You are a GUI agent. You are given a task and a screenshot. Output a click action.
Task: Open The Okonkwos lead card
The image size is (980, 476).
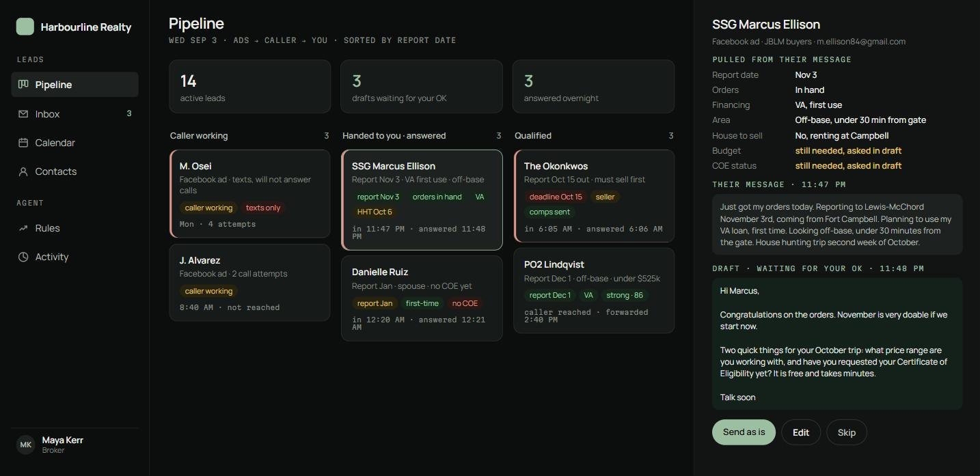coord(595,196)
